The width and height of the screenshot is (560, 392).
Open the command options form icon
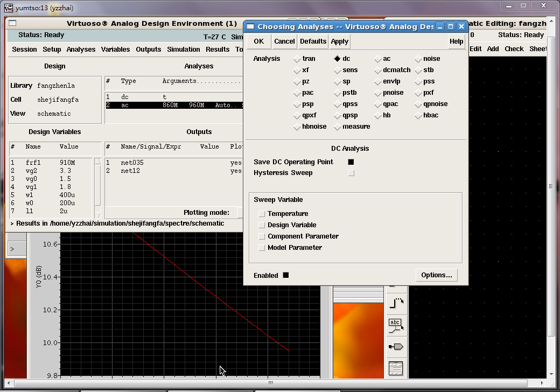396,368
